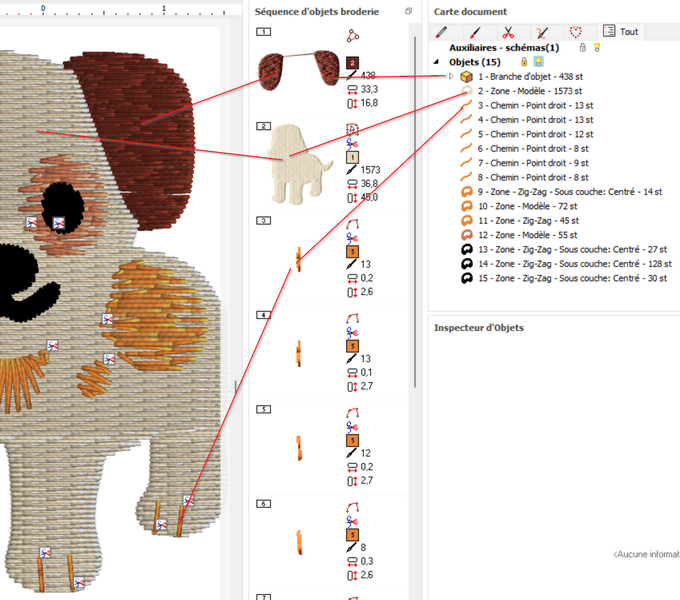Click the path curve icon in sequence item 3
The image size is (680, 600).
click(352, 224)
